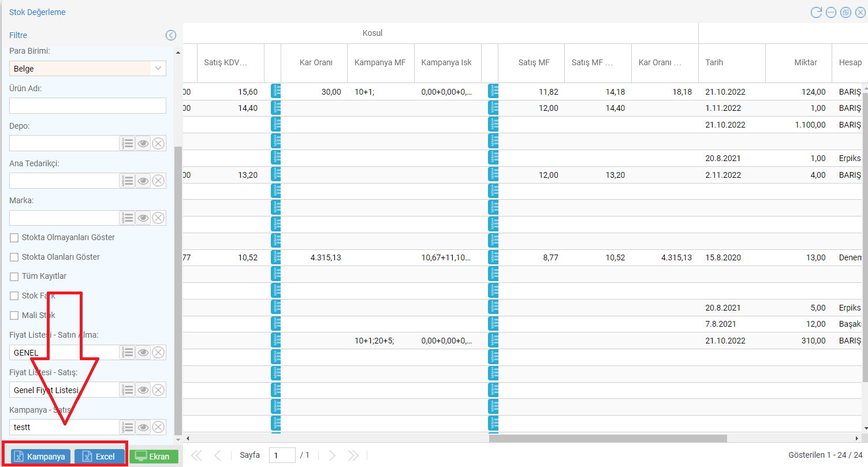Enable Stokta Olmayanları Göster checkbox
The width and height of the screenshot is (868, 467).
[x=14, y=237]
